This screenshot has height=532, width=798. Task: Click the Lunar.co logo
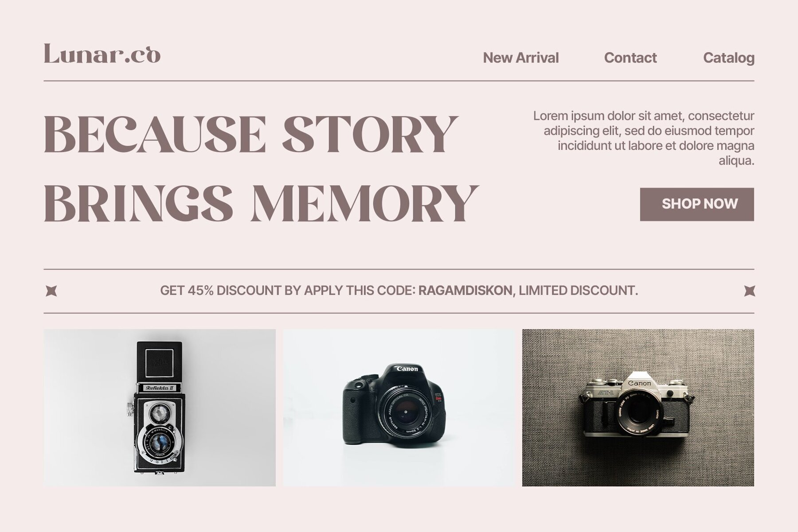(x=102, y=54)
